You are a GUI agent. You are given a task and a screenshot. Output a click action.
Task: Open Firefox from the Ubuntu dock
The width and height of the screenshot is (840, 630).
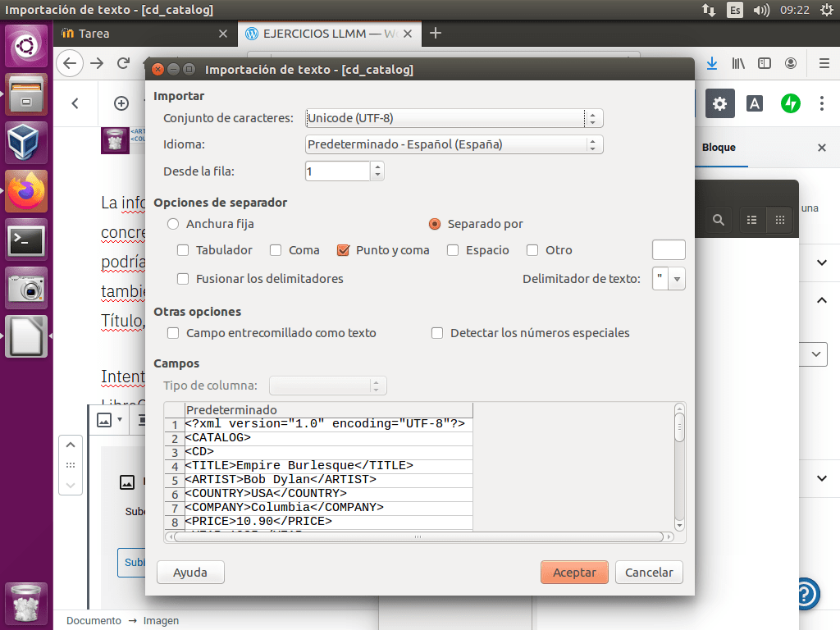[27, 191]
